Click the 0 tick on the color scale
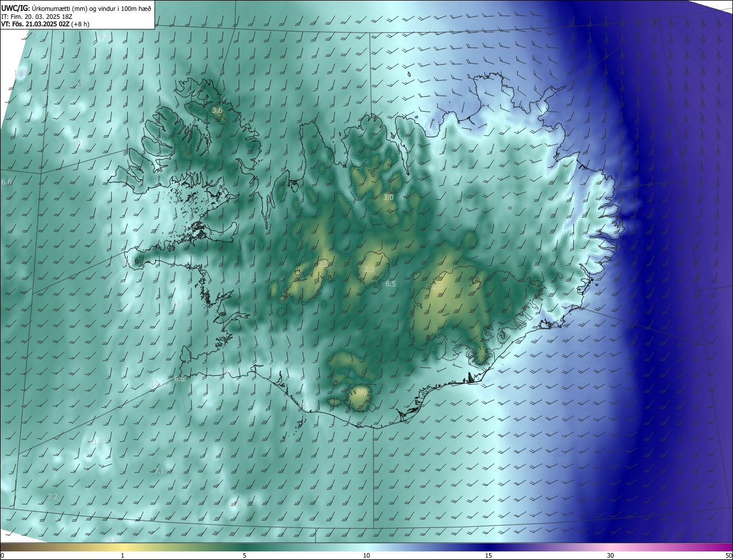 (2, 555)
